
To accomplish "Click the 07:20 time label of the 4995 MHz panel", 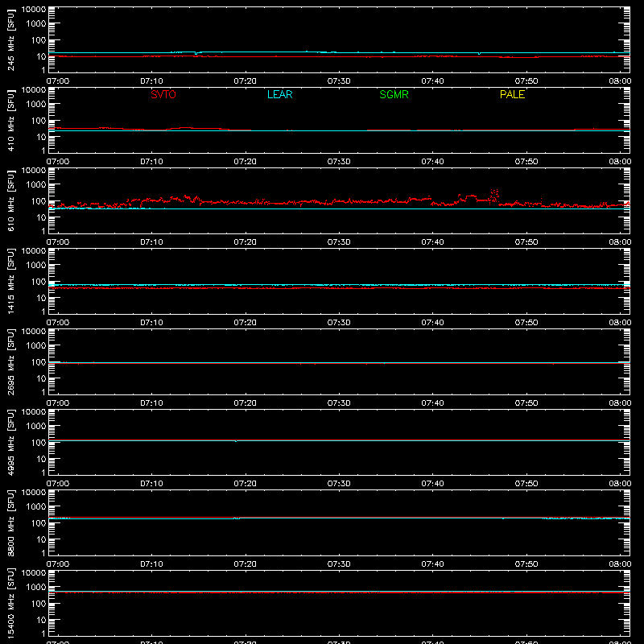I will point(246,484).
